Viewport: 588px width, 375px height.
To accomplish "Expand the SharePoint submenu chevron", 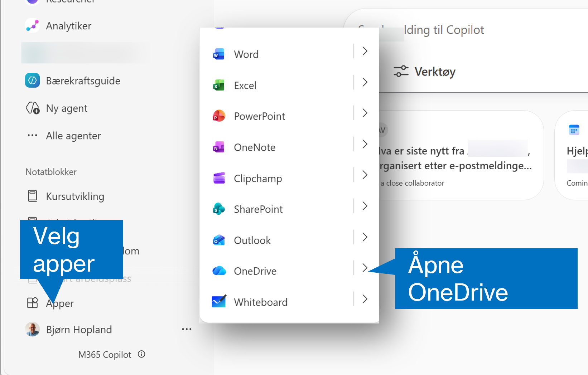I will (x=365, y=206).
